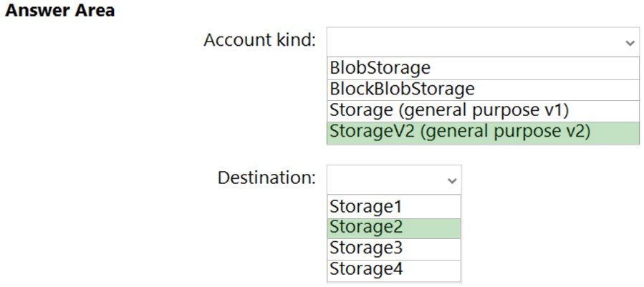
Task: Choose Storage4 from the Destination list
Action: coord(394,270)
